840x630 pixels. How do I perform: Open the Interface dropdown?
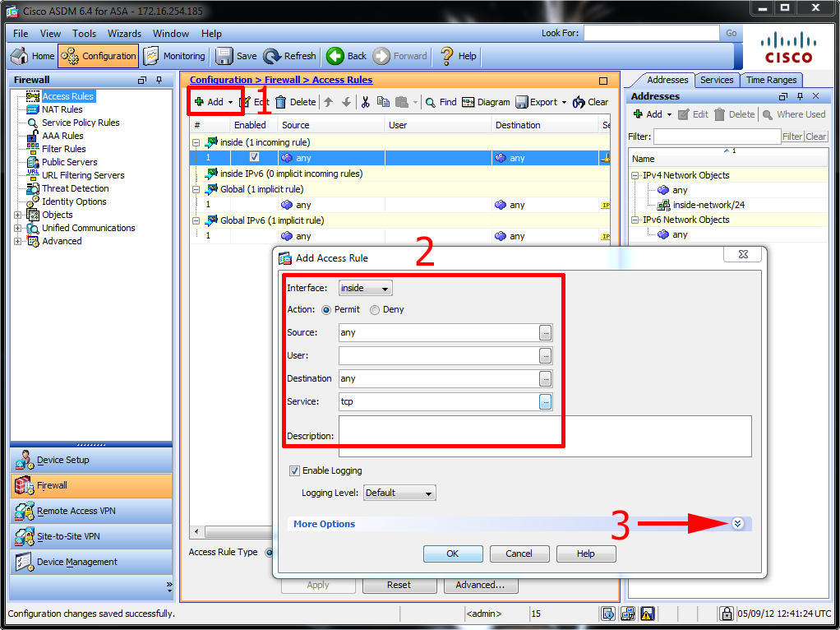(x=366, y=288)
